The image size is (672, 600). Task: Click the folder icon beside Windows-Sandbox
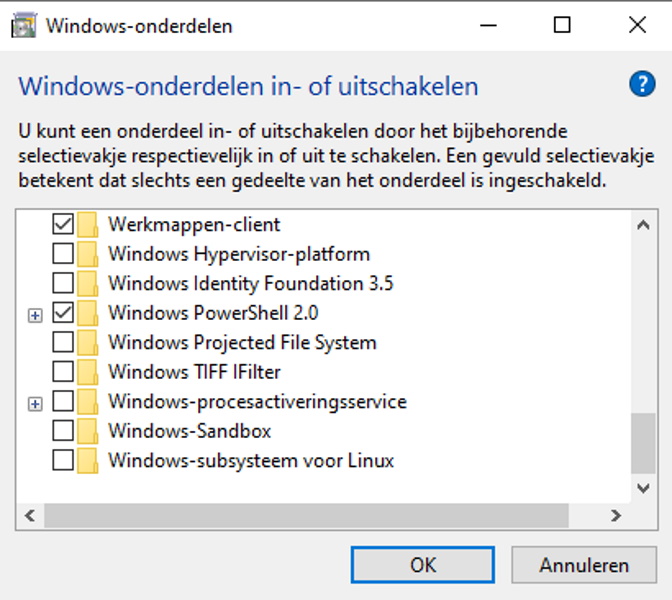pos(88,432)
